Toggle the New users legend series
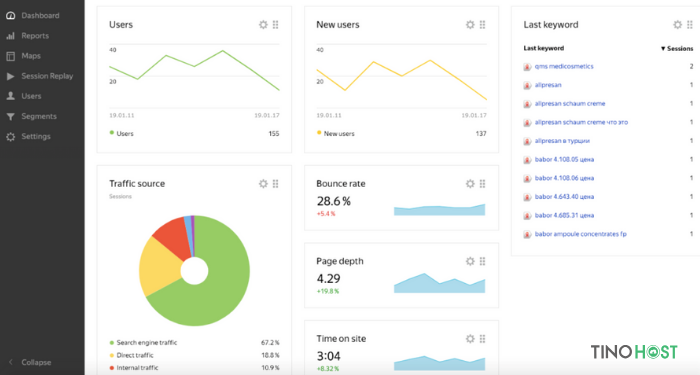 [335, 133]
